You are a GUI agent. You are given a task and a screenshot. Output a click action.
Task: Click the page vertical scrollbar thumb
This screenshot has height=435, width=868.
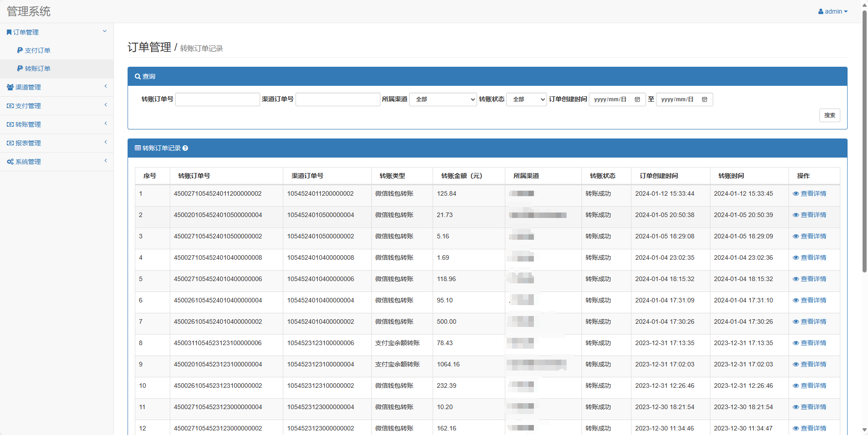click(864, 141)
